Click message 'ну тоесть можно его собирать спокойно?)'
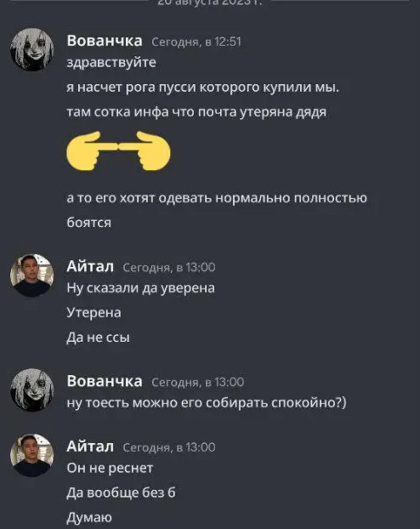This screenshot has height=529, width=420. (x=207, y=403)
